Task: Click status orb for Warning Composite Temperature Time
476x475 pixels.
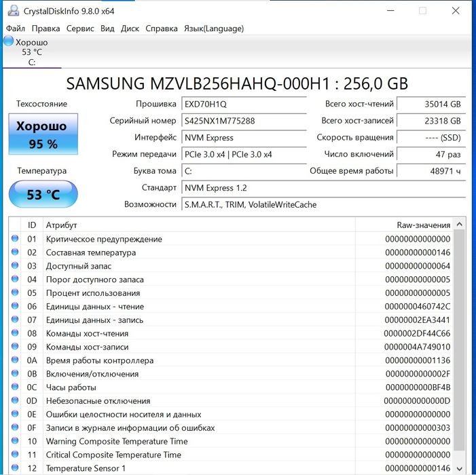Action: (15, 440)
